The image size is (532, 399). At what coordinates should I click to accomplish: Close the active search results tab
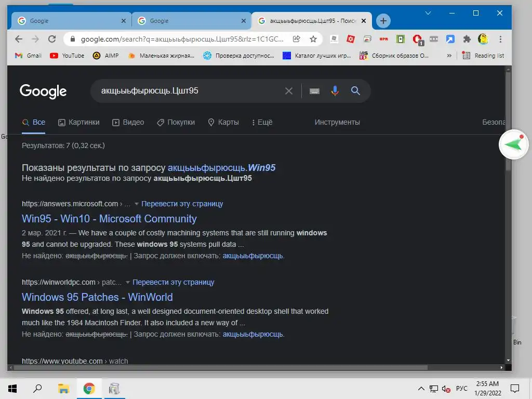(364, 21)
